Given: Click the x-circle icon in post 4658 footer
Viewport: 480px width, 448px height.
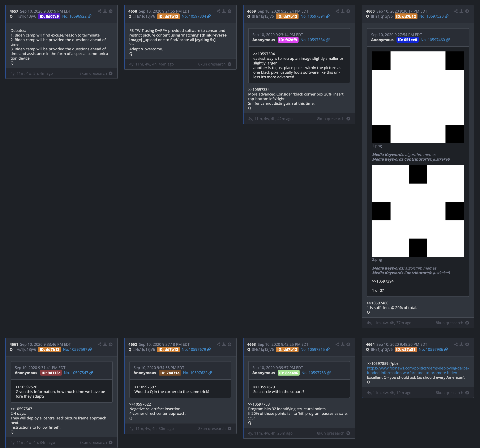Looking at the screenshot, I should pos(229,64).
